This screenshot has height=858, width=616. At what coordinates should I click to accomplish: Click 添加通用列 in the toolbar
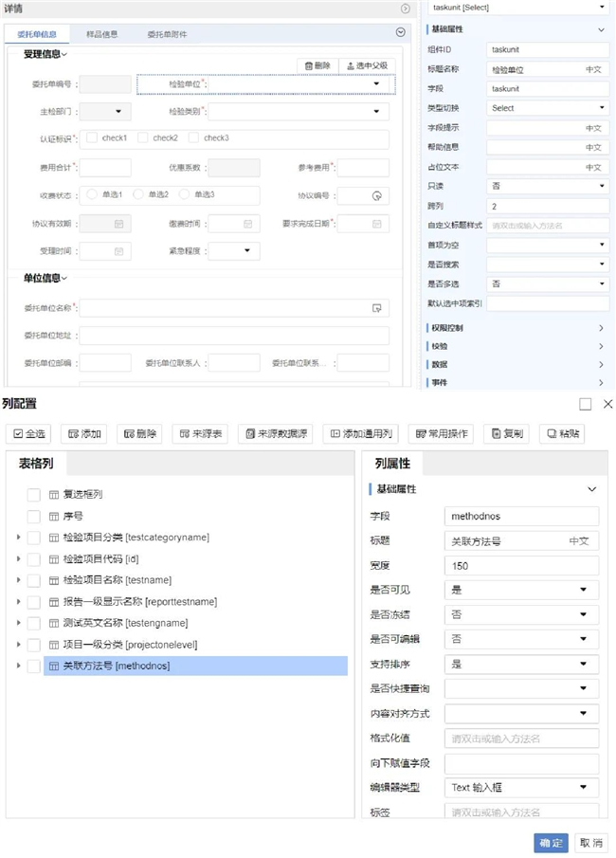coord(359,433)
